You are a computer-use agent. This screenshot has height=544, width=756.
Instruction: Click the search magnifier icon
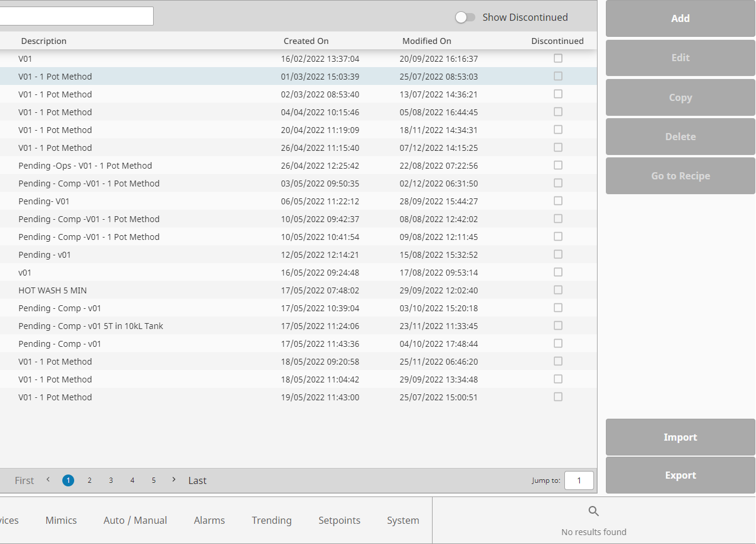(593, 511)
